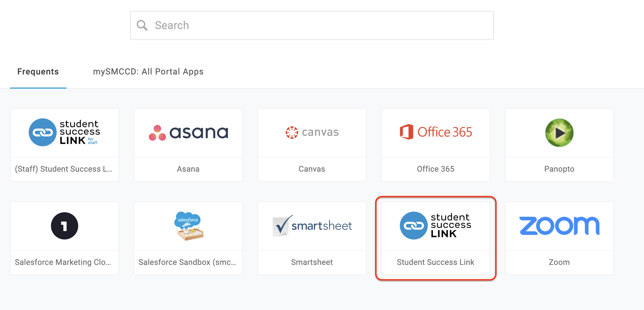This screenshot has height=310, width=644.
Task: Select the Panopto caption
Action: pos(559,169)
